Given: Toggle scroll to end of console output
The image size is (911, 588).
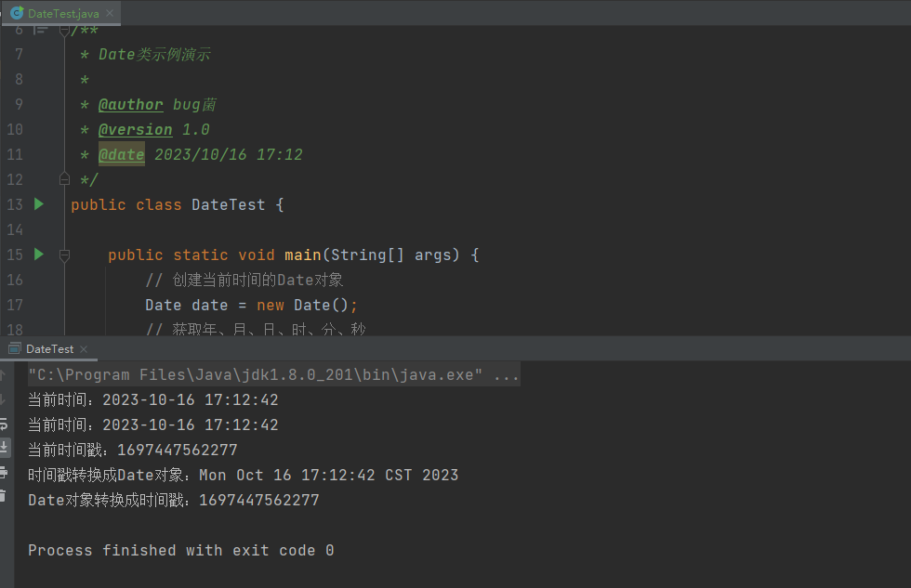Looking at the screenshot, I should tap(4, 447).
